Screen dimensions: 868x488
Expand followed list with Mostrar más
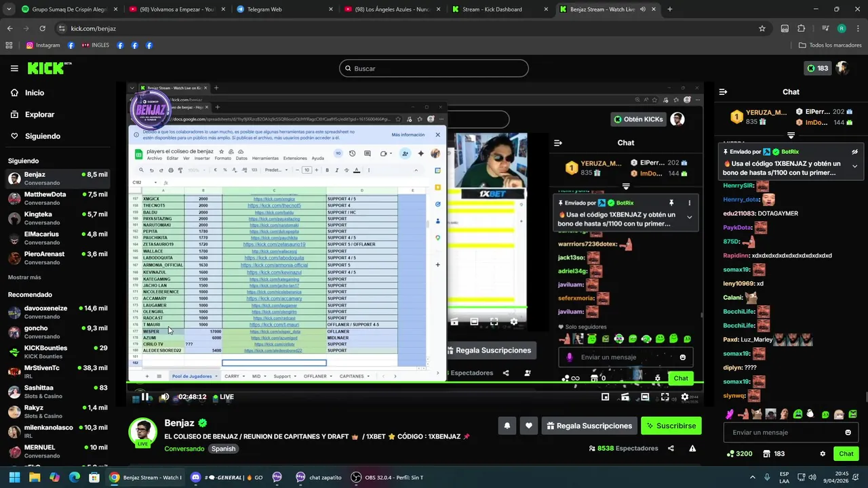(x=24, y=277)
